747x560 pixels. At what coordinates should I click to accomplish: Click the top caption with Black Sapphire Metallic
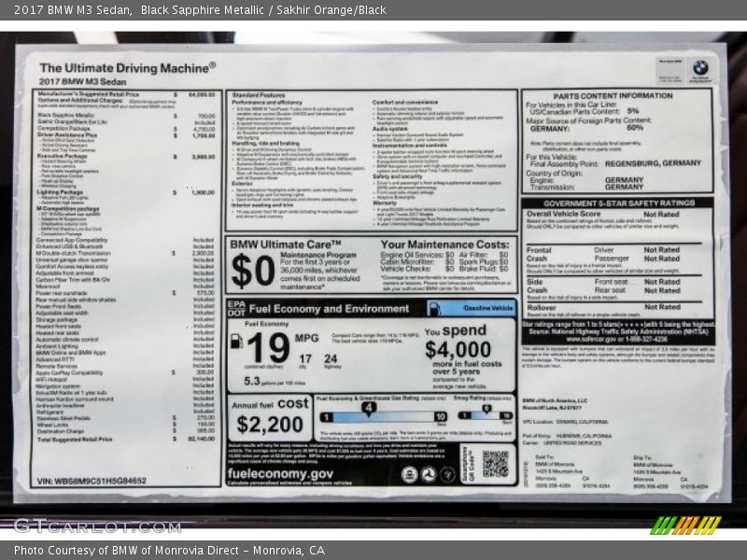tap(201, 10)
